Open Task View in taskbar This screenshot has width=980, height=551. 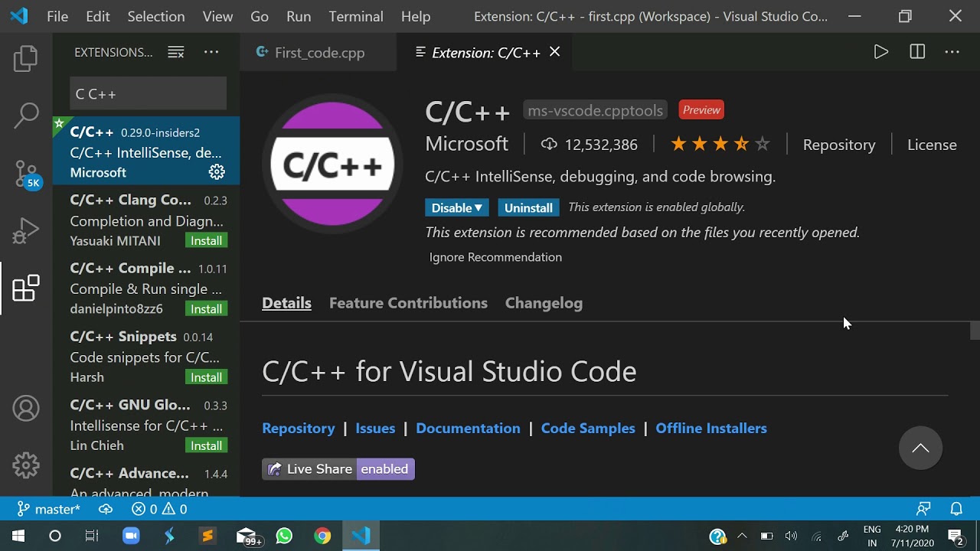(x=92, y=536)
